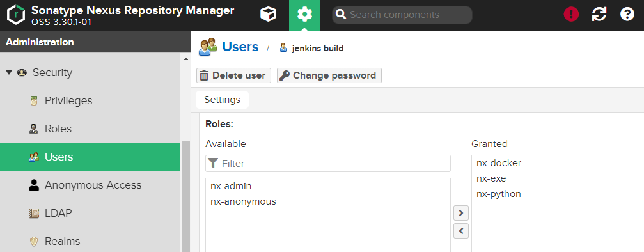The image size is (644, 252).
Task: Remove the granted role with the left arrow
Action: [461, 231]
